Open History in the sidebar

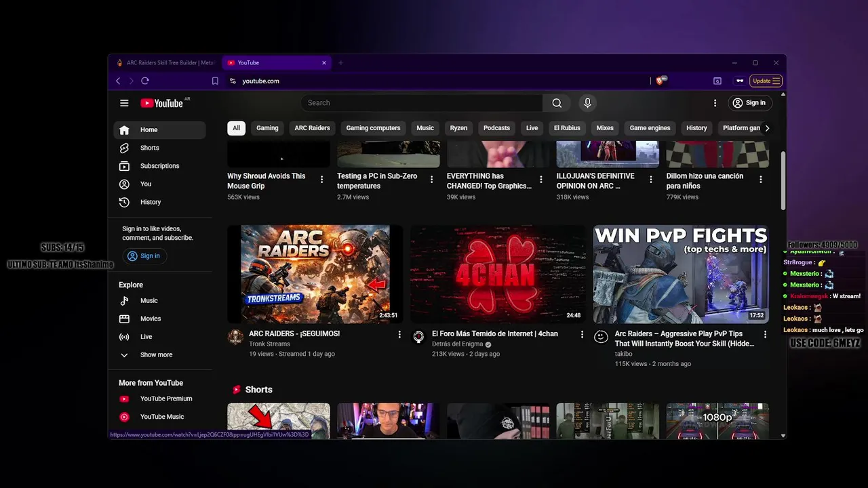pyautogui.click(x=159, y=202)
